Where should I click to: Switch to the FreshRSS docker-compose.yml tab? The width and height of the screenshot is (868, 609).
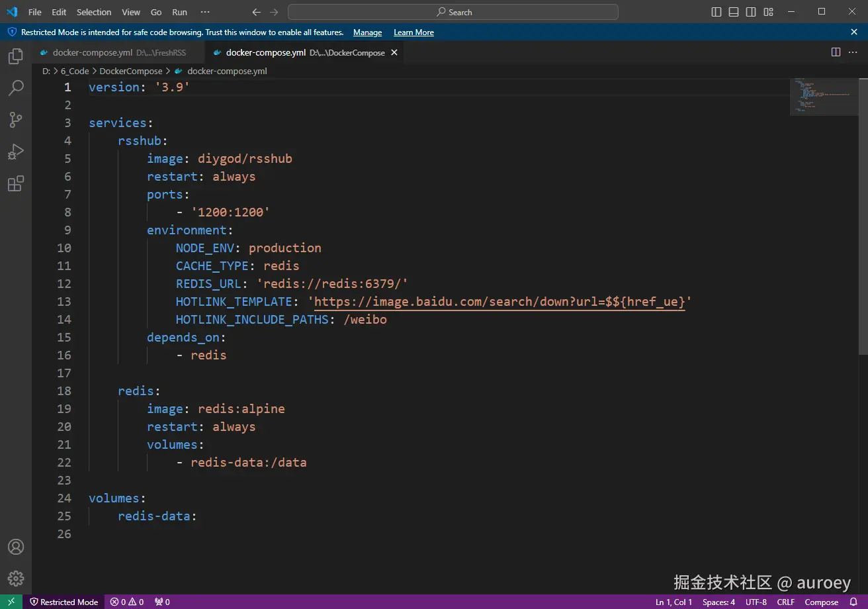[x=118, y=52]
